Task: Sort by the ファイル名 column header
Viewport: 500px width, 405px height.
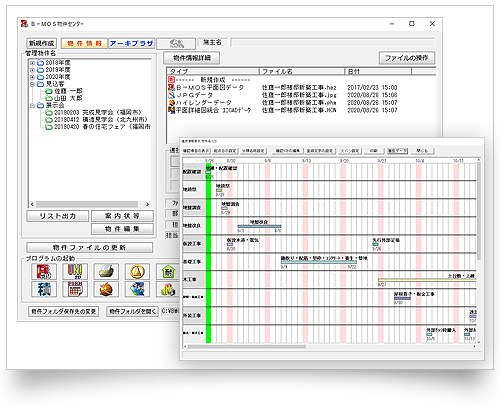Action: [x=302, y=71]
